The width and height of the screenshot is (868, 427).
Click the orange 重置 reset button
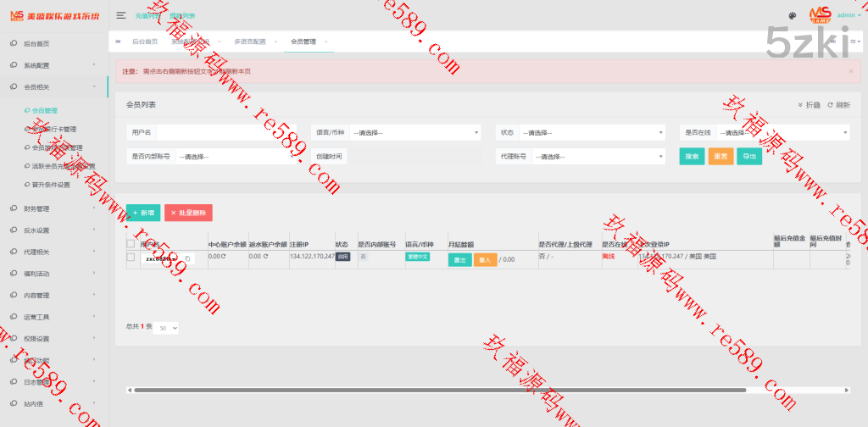[721, 157]
